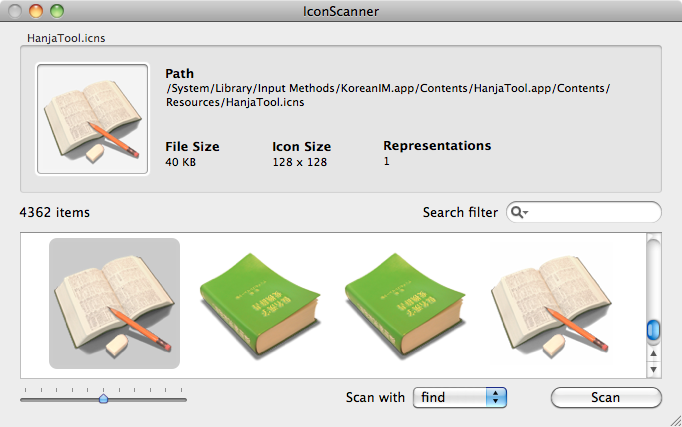Click the icon size slider knob

tap(103, 398)
